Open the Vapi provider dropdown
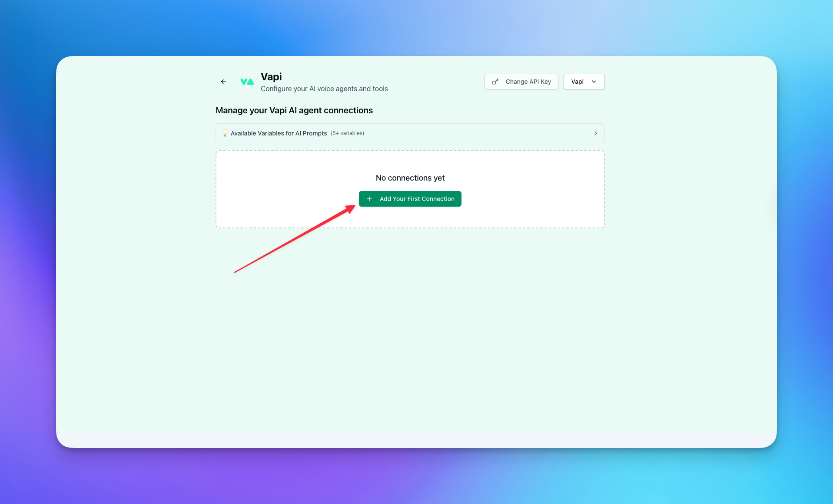This screenshot has height=504, width=833. pyautogui.click(x=584, y=82)
